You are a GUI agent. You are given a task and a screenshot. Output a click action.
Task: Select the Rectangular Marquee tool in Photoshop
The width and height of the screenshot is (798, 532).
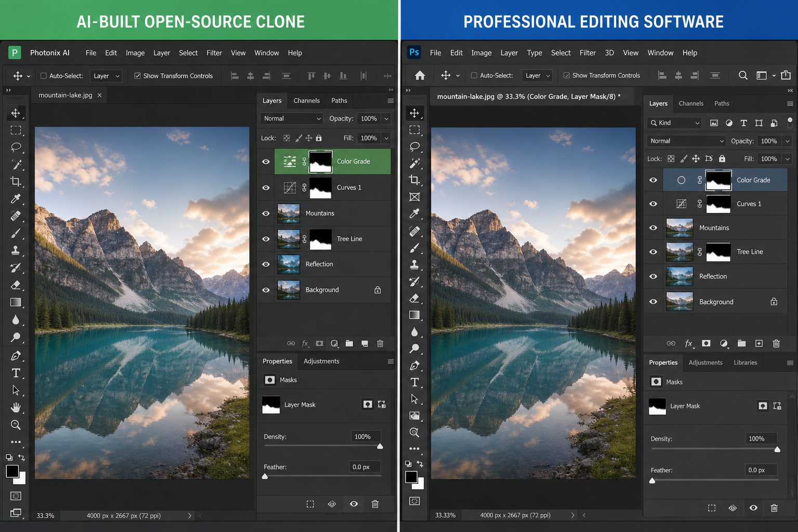(415, 129)
